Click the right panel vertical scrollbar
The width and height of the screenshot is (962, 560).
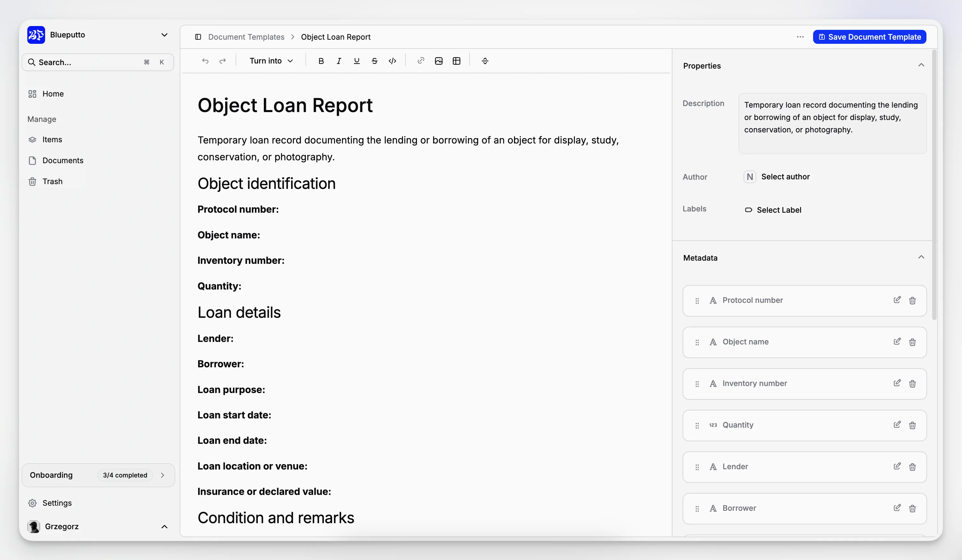(934, 185)
